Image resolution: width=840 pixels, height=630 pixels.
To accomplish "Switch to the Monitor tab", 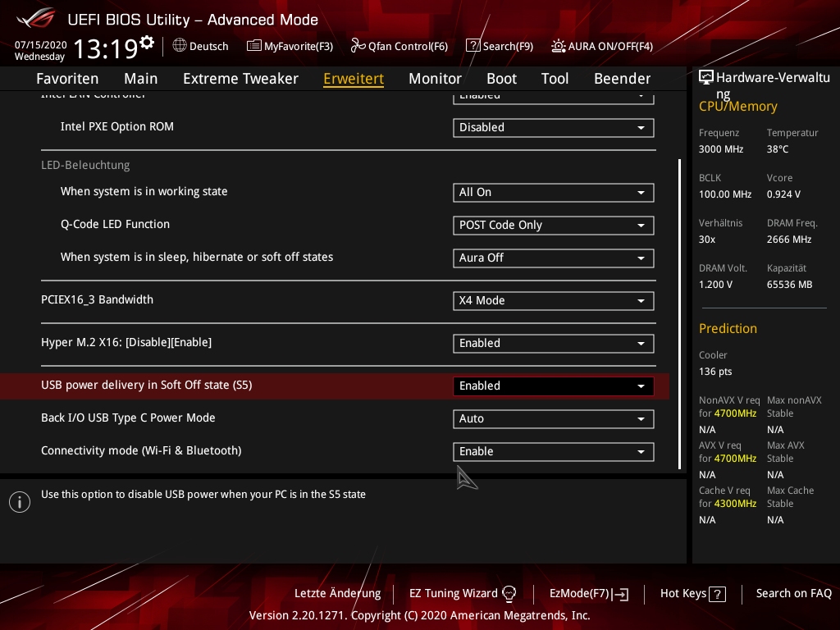I will pyautogui.click(x=435, y=79).
